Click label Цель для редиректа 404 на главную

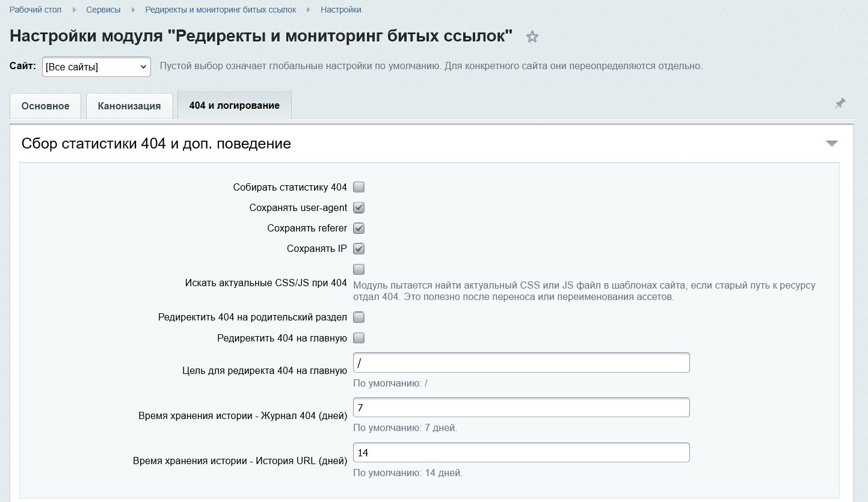pyautogui.click(x=265, y=370)
